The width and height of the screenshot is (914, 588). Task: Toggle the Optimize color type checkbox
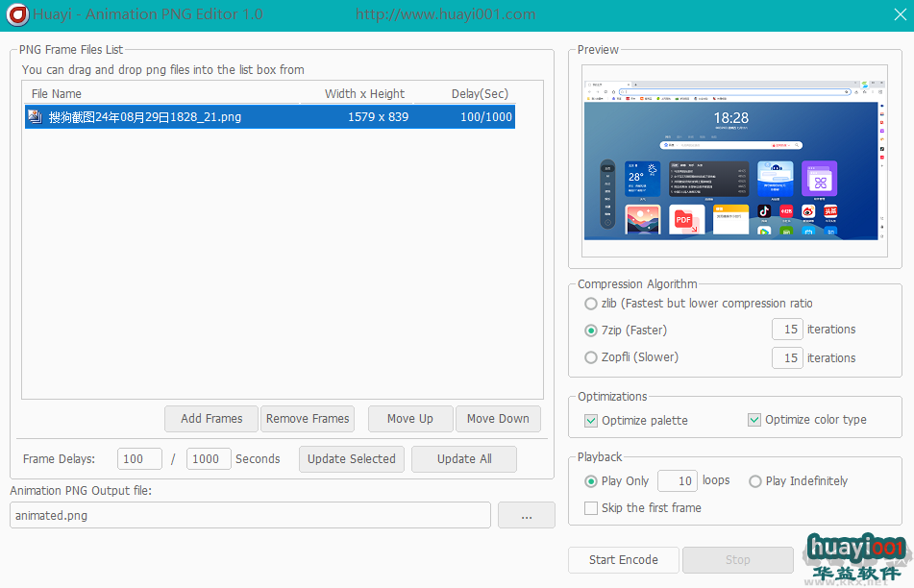click(754, 420)
